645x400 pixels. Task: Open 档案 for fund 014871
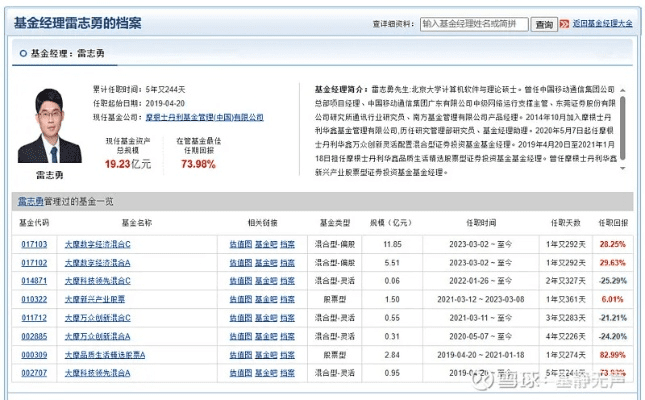click(287, 280)
